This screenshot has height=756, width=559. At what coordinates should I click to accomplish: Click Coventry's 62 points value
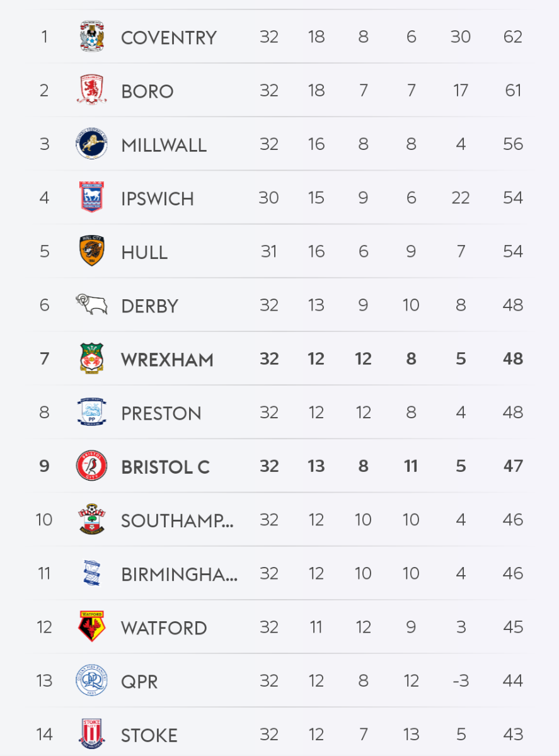(x=513, y=37)
